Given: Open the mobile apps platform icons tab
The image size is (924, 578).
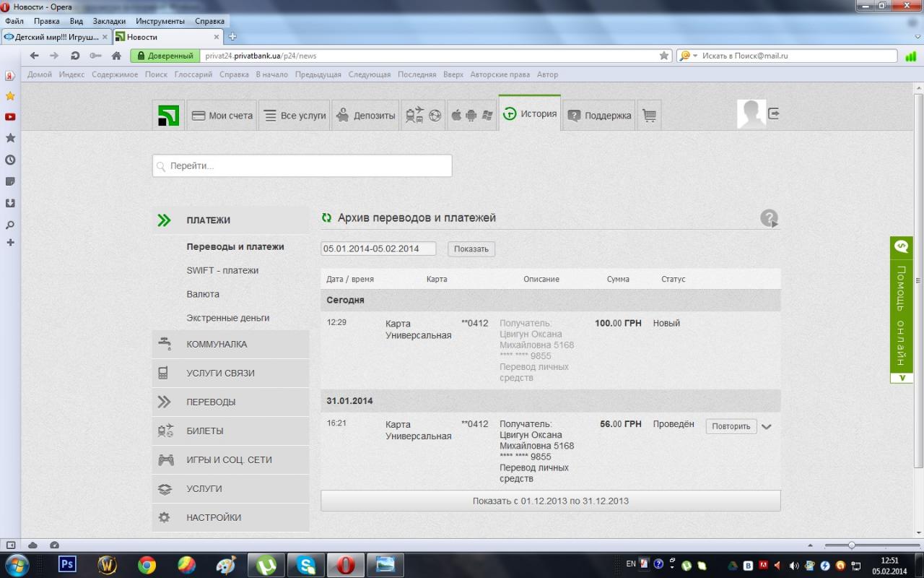Looking at the screenshot, I should pos(471,116).
